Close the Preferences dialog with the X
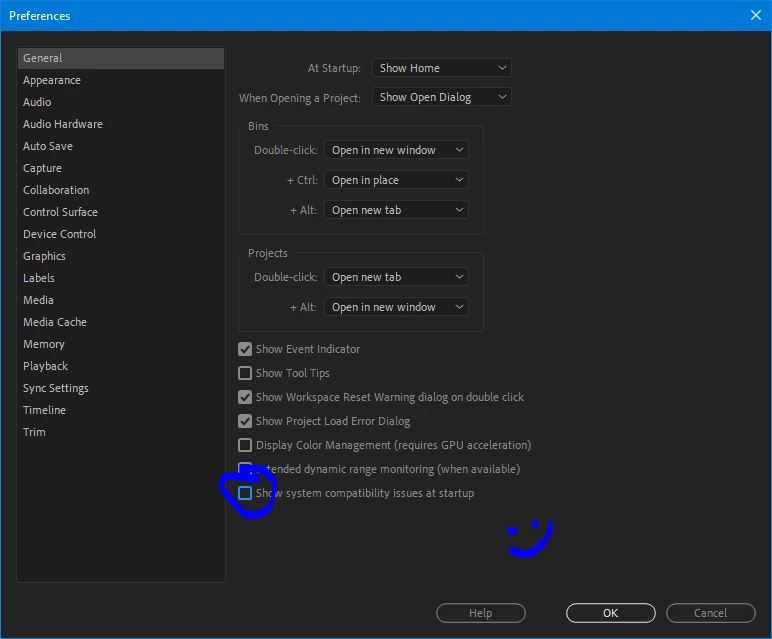The width and height of the screenshot is (772, 639). tap(755, 15)
